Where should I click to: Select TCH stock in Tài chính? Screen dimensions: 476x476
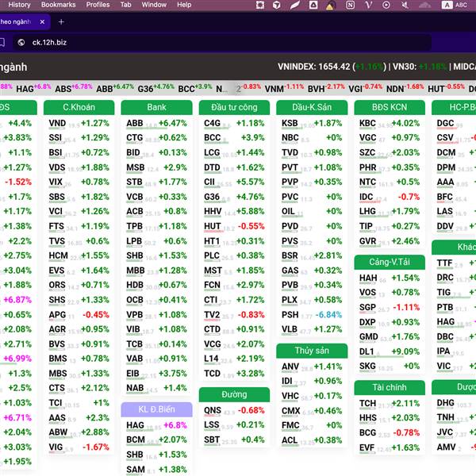pos(390,404)
